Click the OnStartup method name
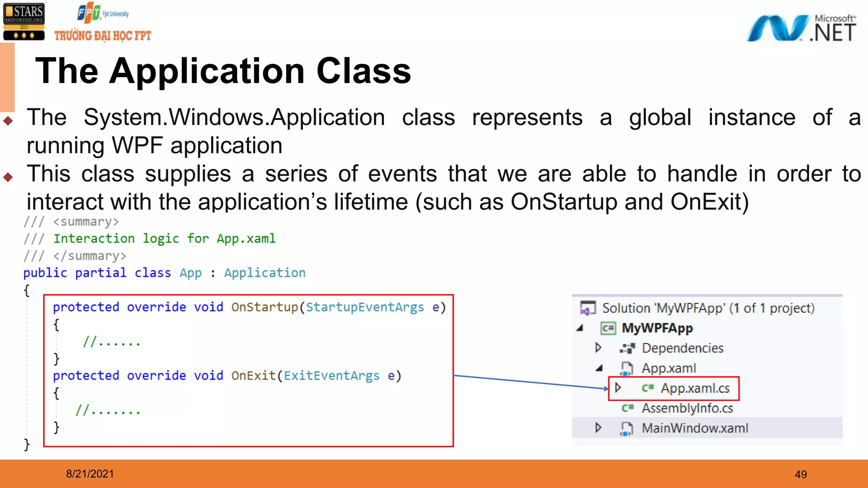 pos(264,307)
